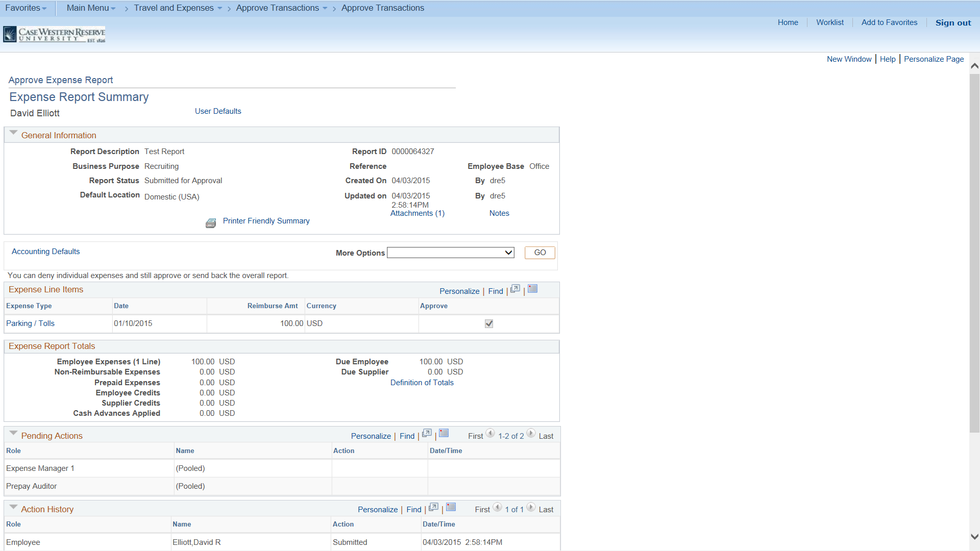980x551 pixels.
Task: Download Action History grid to spreadsheet
Action: 451,507
